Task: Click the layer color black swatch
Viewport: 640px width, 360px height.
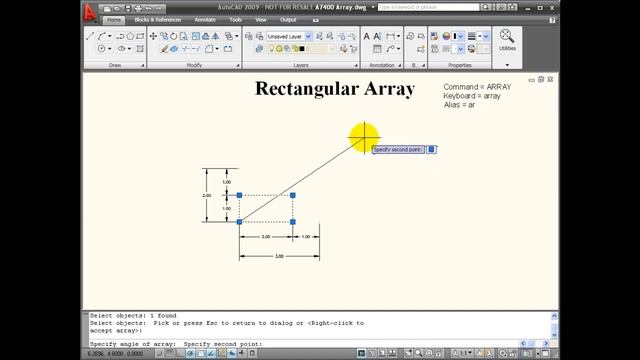Action: coord(302,49)
